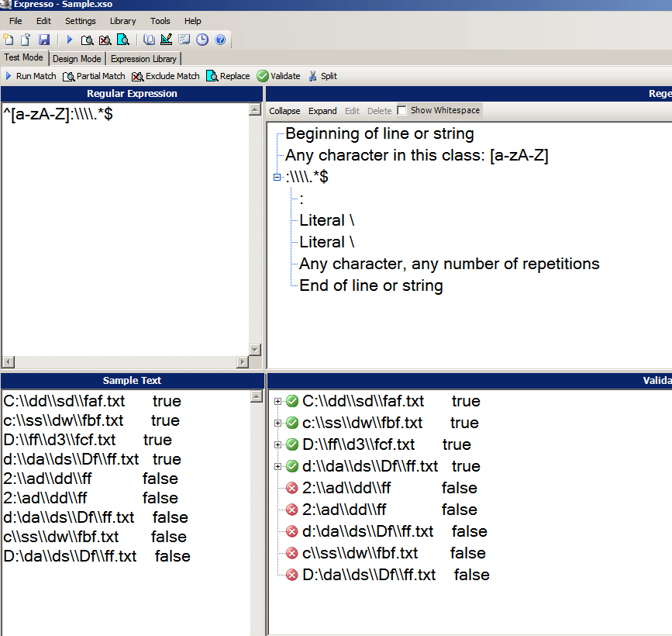Click the window layout toolbar icon

coord(184,40)
